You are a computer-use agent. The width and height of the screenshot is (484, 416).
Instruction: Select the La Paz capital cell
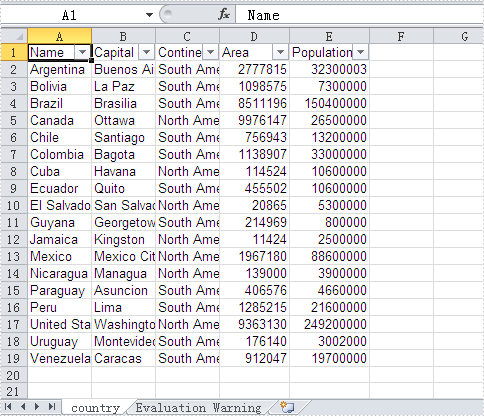(123, 86)
